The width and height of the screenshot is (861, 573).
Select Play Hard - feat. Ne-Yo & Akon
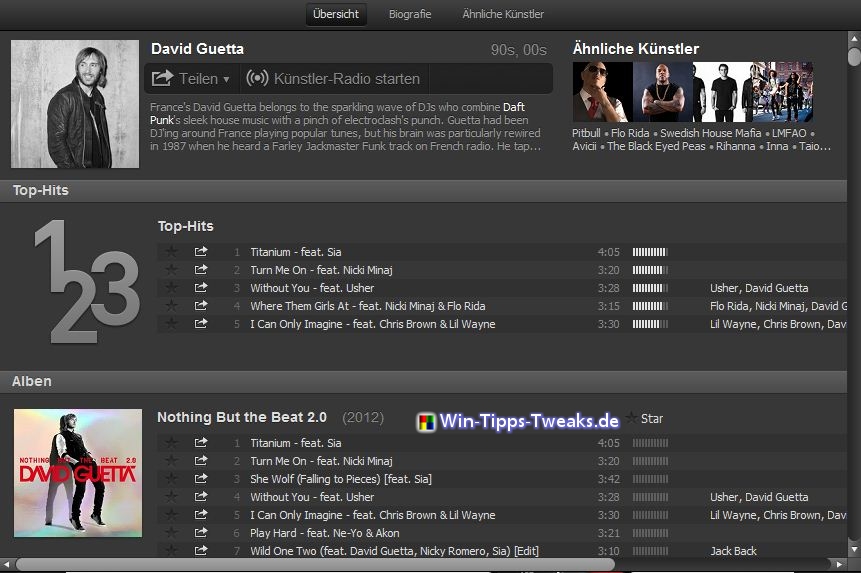pyautogui.click(x=325, y=533)
